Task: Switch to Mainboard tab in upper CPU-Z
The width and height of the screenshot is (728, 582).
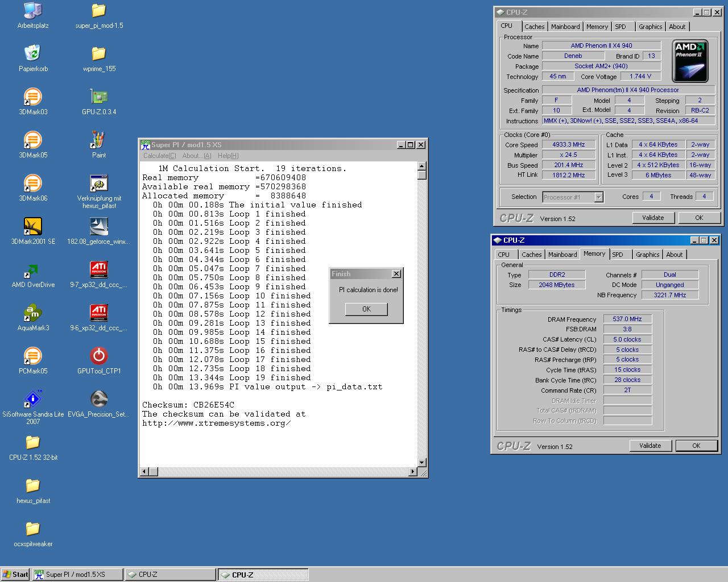Action: (565, 27)
